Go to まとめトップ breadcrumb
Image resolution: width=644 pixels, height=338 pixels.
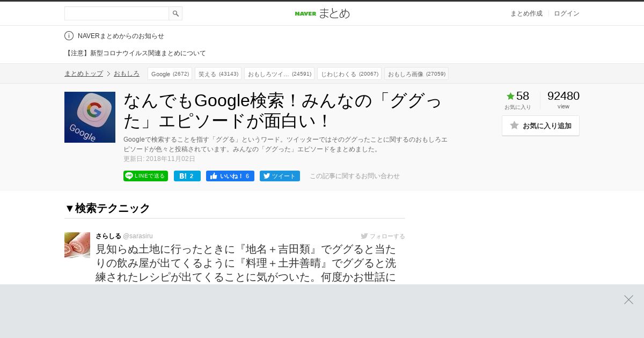click(x=84, y=74)
